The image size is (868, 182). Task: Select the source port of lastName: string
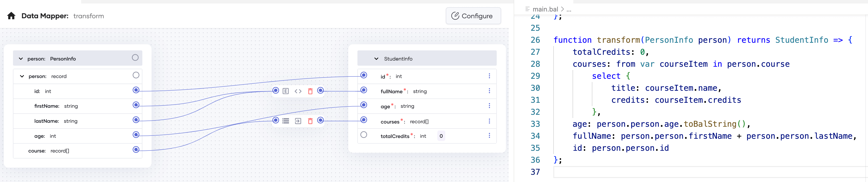click(x=136, y=120)
